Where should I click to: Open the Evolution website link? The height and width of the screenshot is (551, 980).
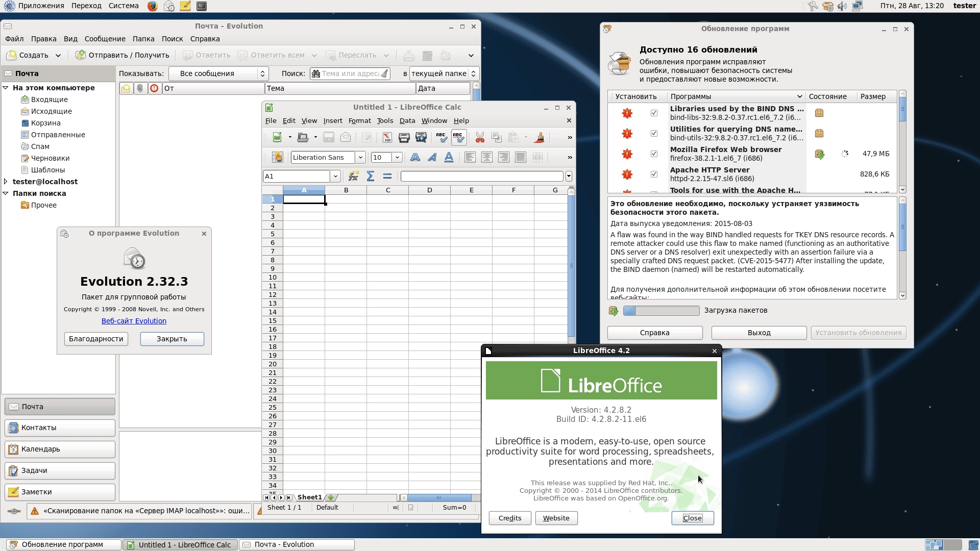point(134,321)
